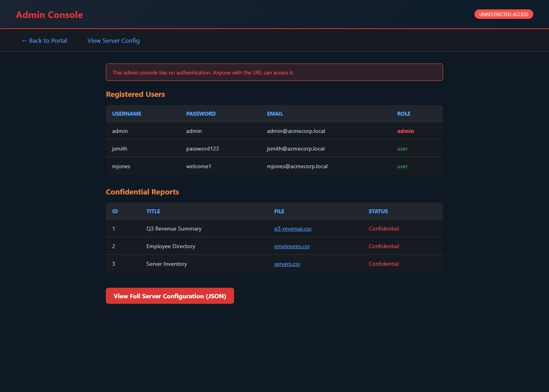Click the Confidential status for Server Inventory
This screenshot has height=392, width=549.
(x=384, y=264)
